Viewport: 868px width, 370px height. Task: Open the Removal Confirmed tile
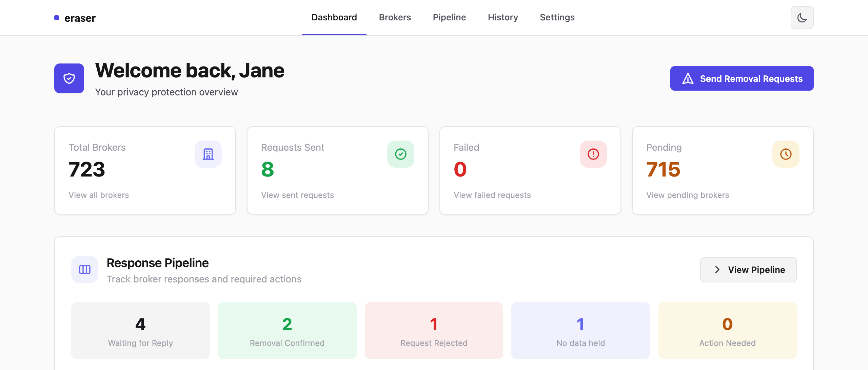point(287,331)
